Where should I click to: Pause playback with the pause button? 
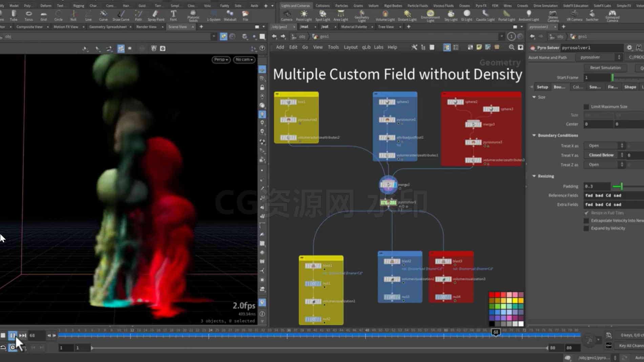(12, 335)
